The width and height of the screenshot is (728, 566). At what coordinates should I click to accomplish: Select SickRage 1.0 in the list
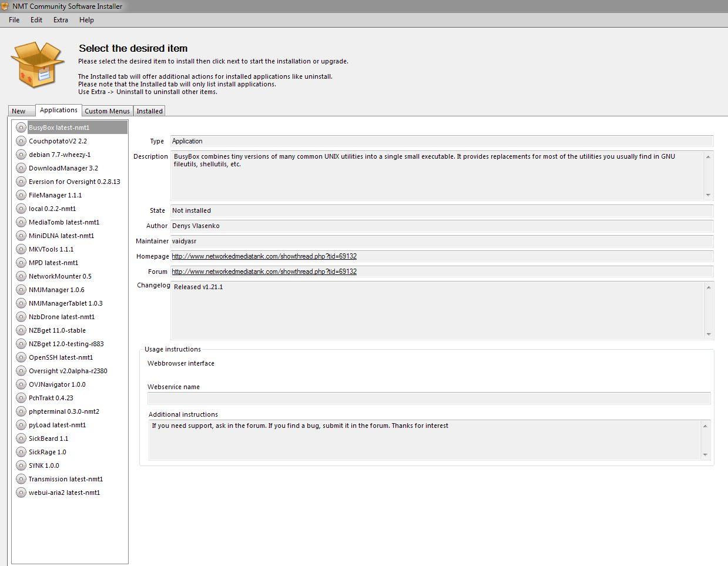click(x=47, y=452)
